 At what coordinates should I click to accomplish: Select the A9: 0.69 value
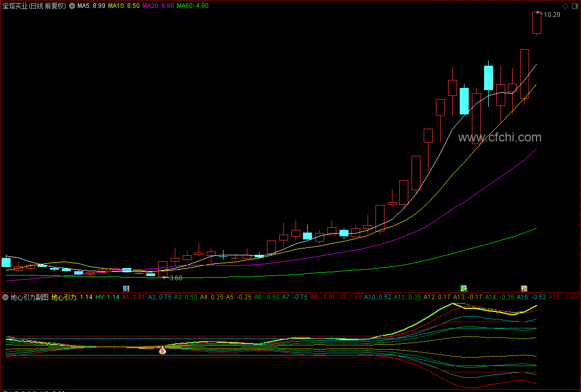350,297
